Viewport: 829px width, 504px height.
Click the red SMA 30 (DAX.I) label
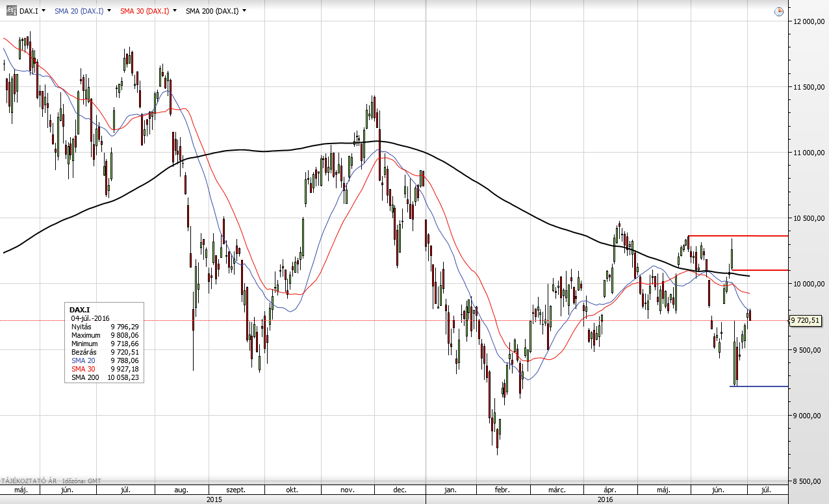[145, 11]
